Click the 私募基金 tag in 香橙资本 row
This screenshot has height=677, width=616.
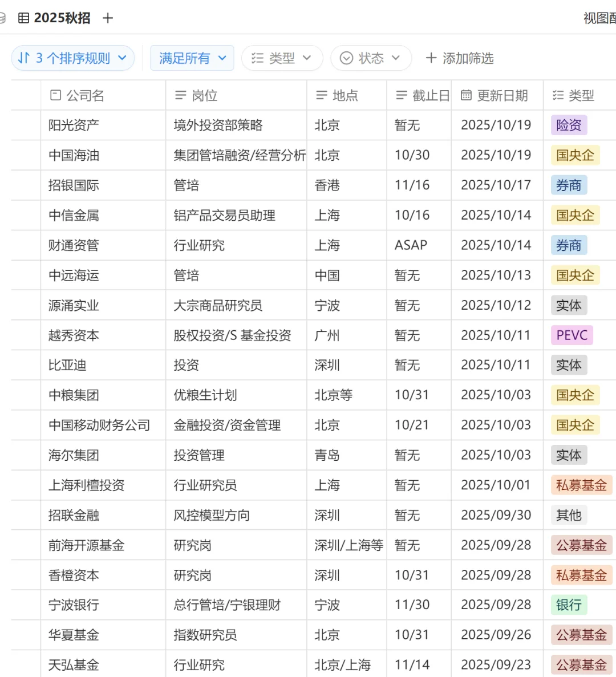tap(581, 575)
